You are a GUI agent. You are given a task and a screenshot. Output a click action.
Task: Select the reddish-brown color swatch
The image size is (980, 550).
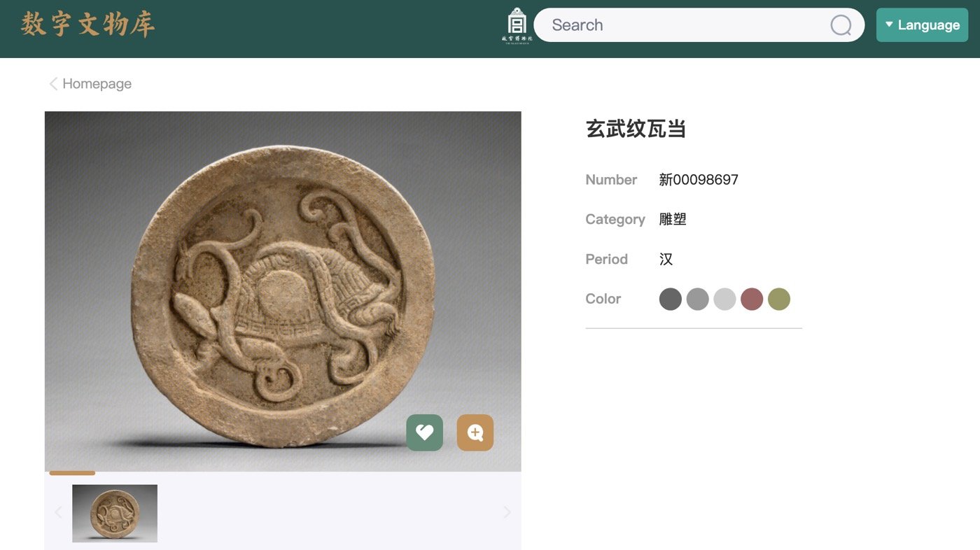coord(752,299)
